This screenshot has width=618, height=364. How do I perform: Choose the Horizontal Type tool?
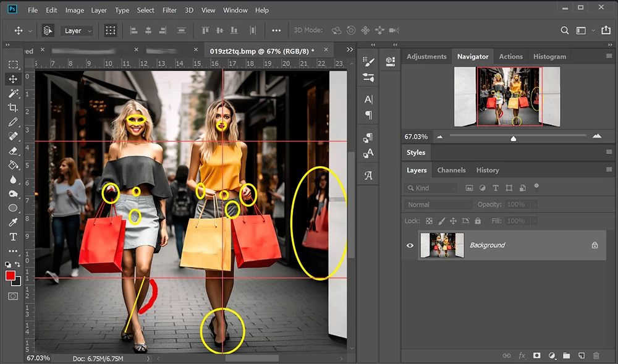[13, 237]
